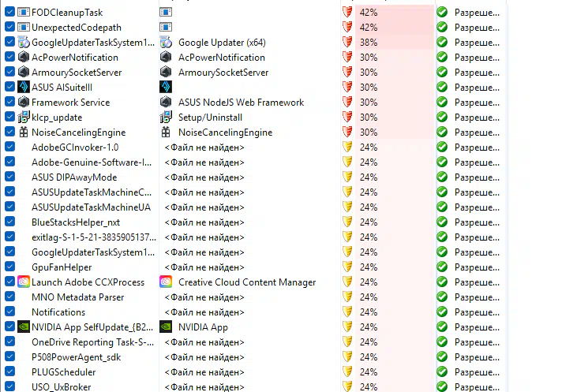The image size is (588, 392).
Task: Disable the BlueStacksHelper_nxt checkbox
Action: (x=9, y=222)
